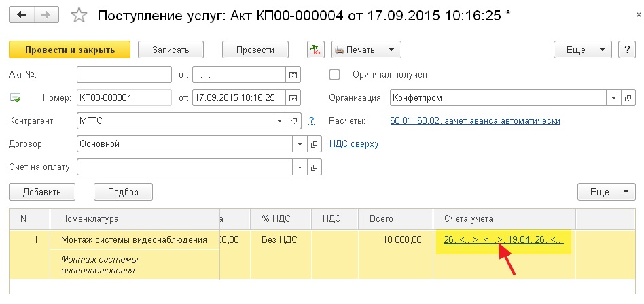Open the Расчеты 60.01, 60.02 link
Screen dimensions: 644x304
[x=476, y=121]
